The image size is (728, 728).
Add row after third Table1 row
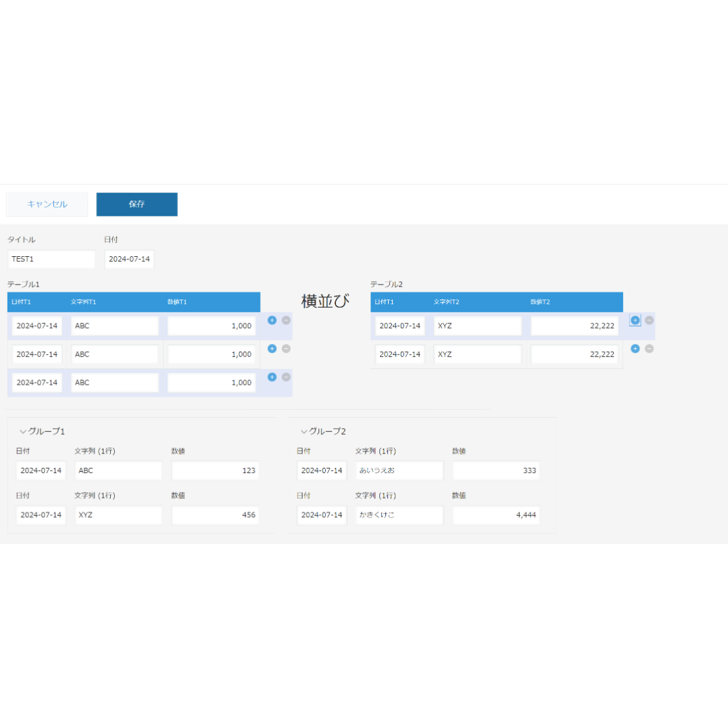(x=272, y=377)
